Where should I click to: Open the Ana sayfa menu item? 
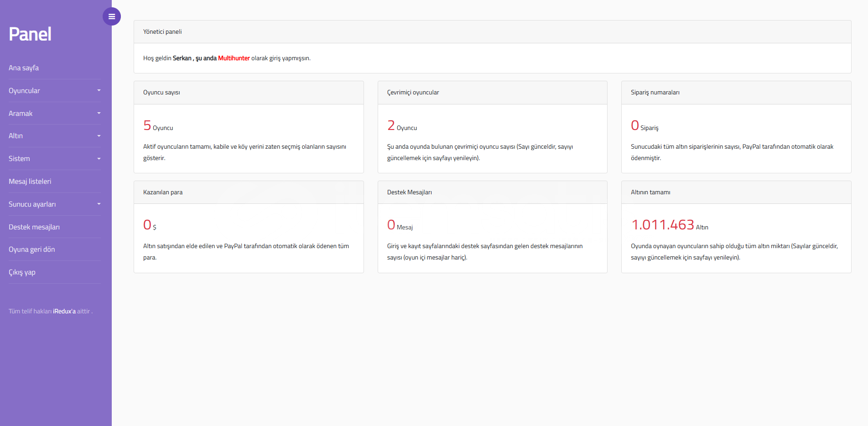(x=24, y=68)
